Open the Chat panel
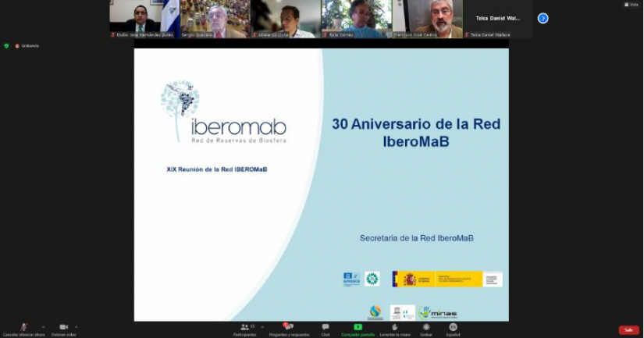The width and height of the screenshot is (644, 338). pos(326,329)
